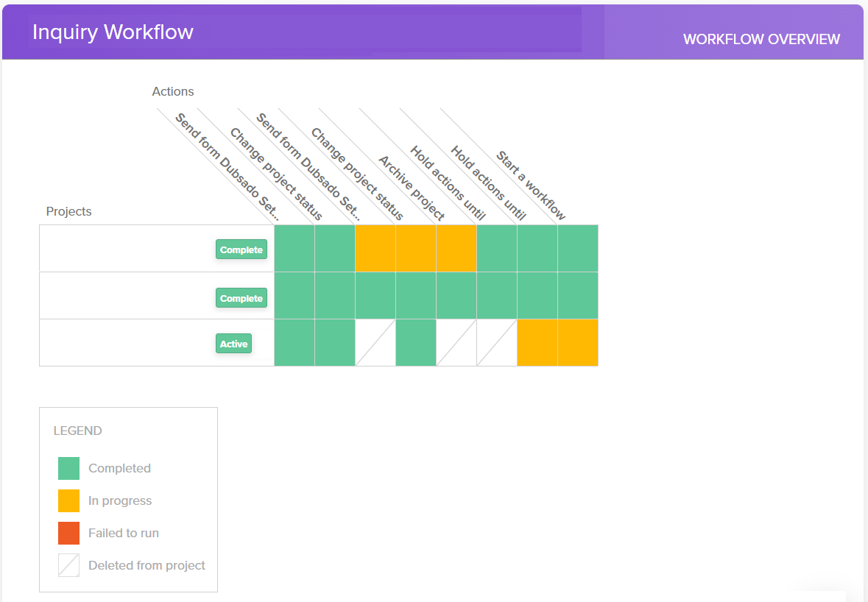Select the first Change project status column header
Viewport: 868px width, 602px height.
275,174
